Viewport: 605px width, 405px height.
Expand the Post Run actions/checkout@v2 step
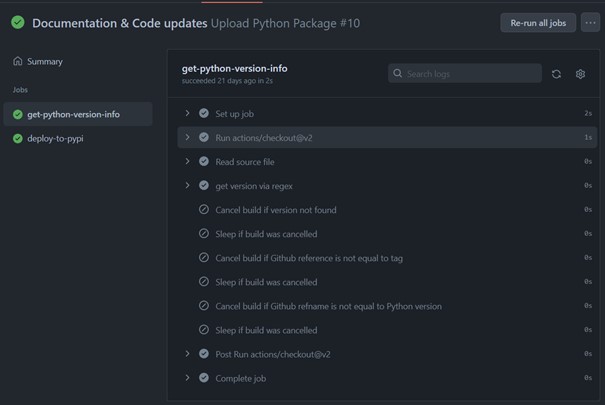click(x=187, y=354)
